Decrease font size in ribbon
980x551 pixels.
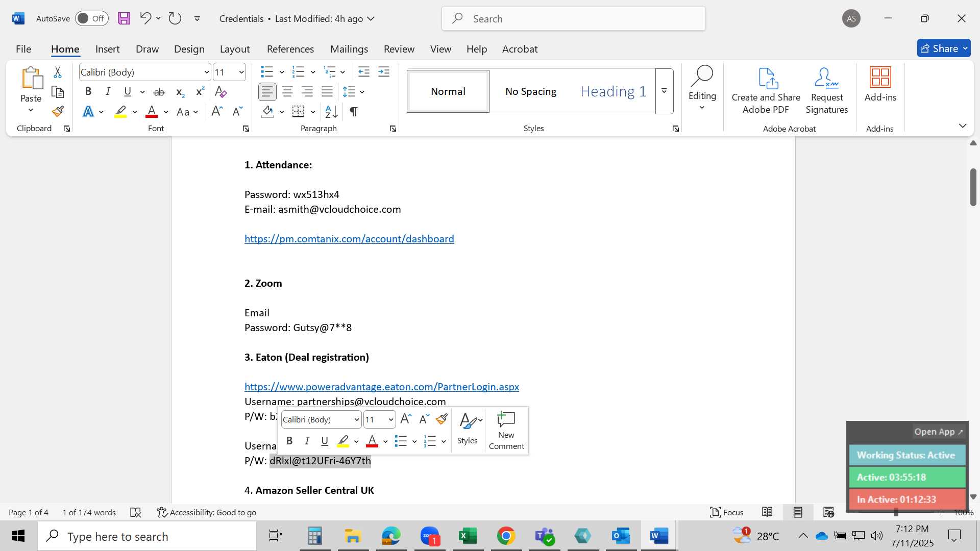click(237, 112)
